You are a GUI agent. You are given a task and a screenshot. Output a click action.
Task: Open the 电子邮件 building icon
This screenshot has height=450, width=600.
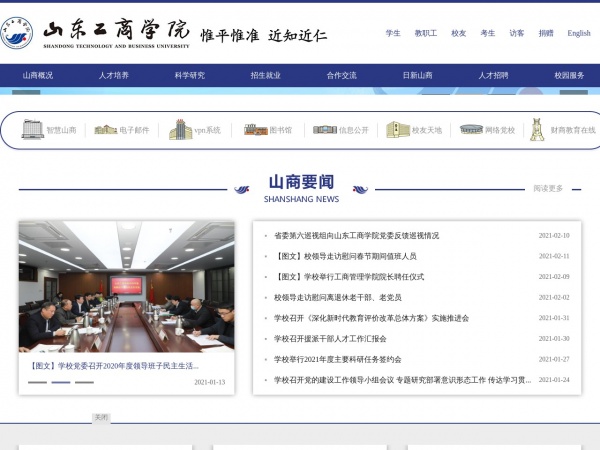point(106,130)
